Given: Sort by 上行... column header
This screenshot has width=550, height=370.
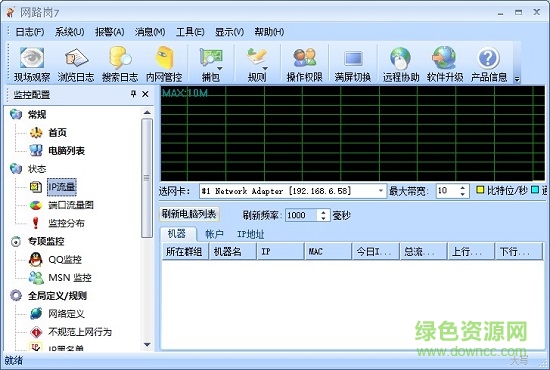Looking at the screenshot, I should pos(471,251).
